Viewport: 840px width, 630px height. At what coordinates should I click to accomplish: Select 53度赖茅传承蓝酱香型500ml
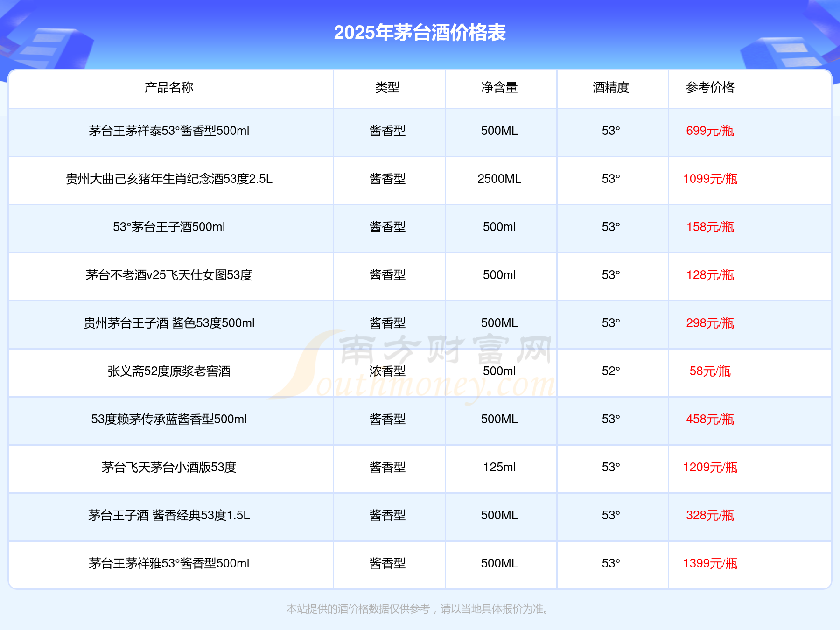(169, 419)
